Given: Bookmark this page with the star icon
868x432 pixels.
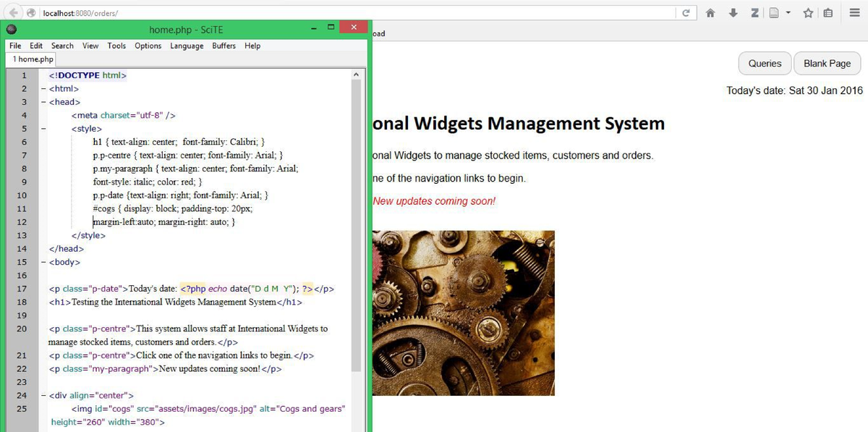Looking at the screenshot, I should coord(808,13).
